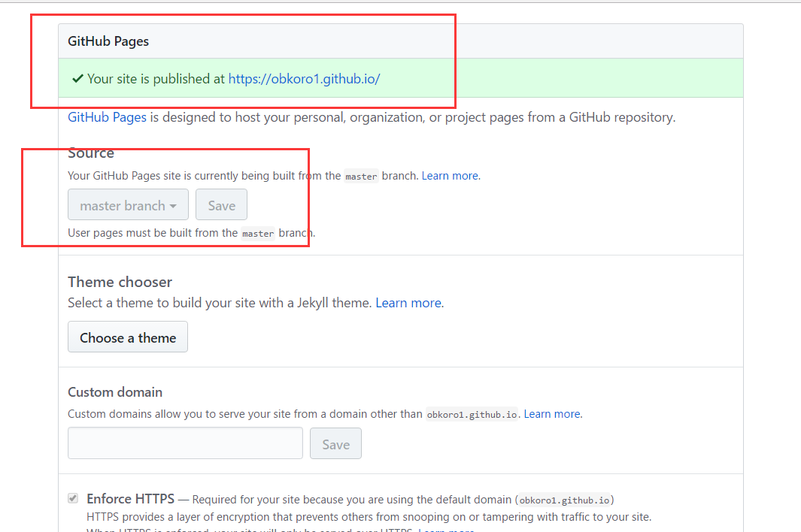Screen dimensions: 801x532
Task: Focus the custom domain input field
Action: [186, 443]
